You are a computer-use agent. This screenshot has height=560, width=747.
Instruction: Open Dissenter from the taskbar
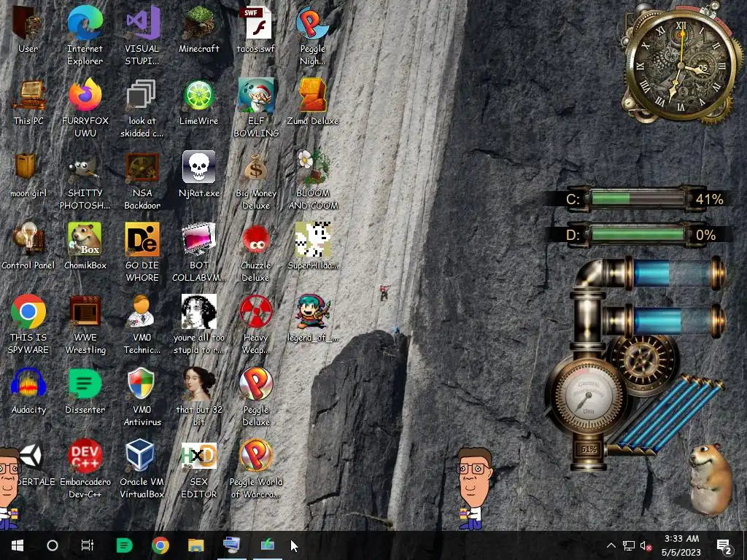[x=124, y=545]
